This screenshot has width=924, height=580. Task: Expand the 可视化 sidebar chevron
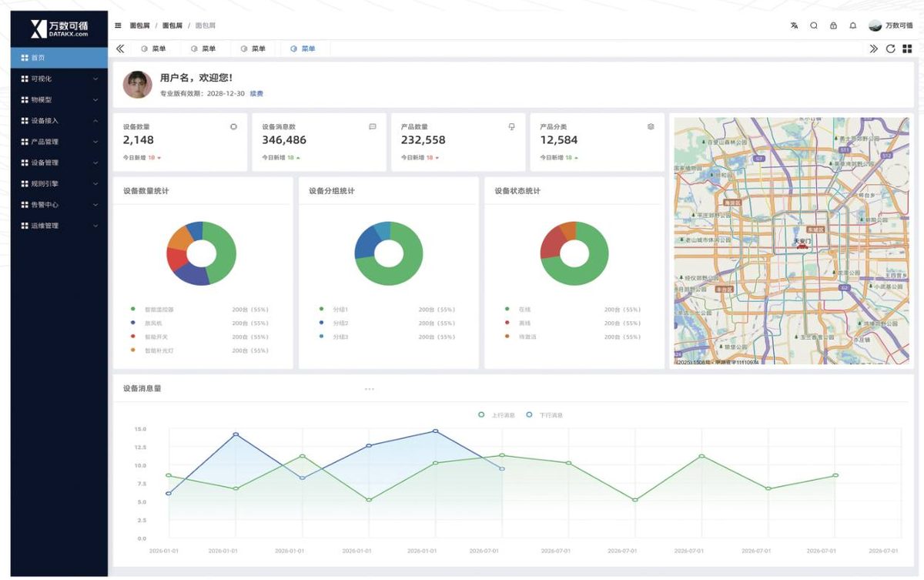95,79
